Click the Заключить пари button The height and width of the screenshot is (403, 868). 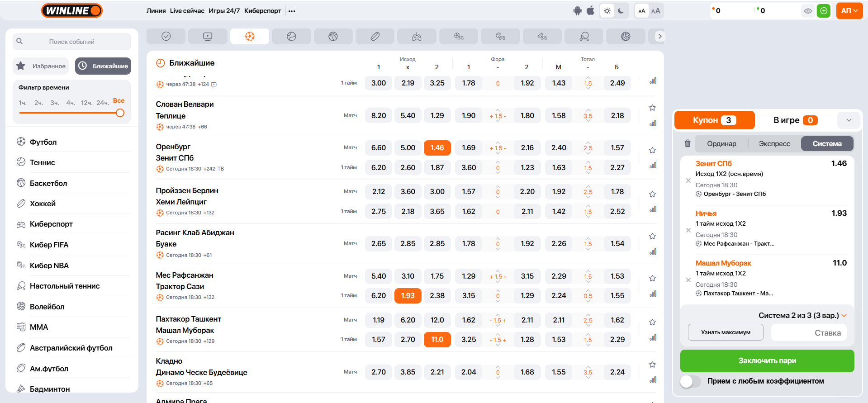coord(767,361)
